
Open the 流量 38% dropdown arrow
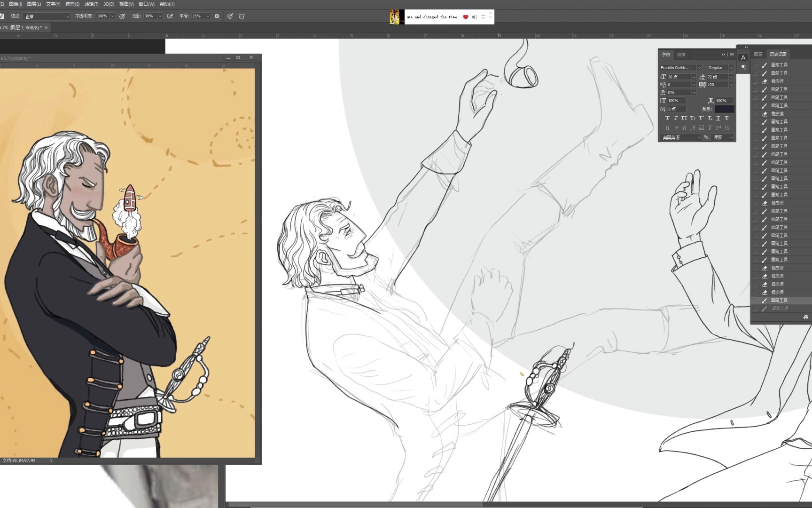tap(160, 16)
